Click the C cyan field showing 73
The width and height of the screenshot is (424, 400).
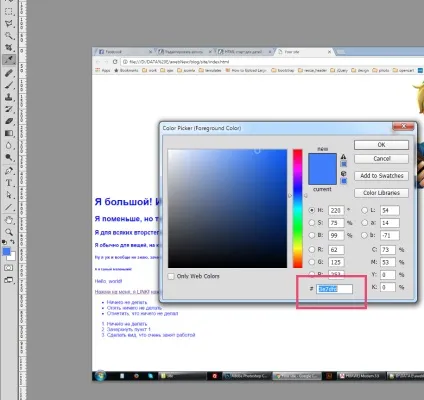[388, 250]
